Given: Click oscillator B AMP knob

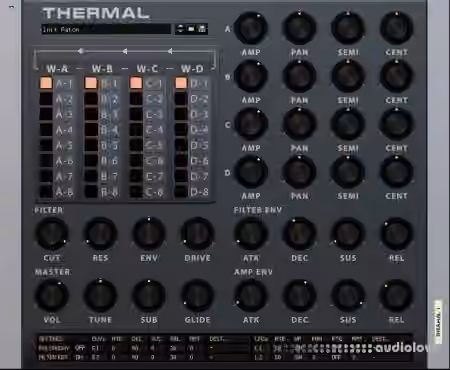Looking at the screenshot, I should tap(251, 76).
